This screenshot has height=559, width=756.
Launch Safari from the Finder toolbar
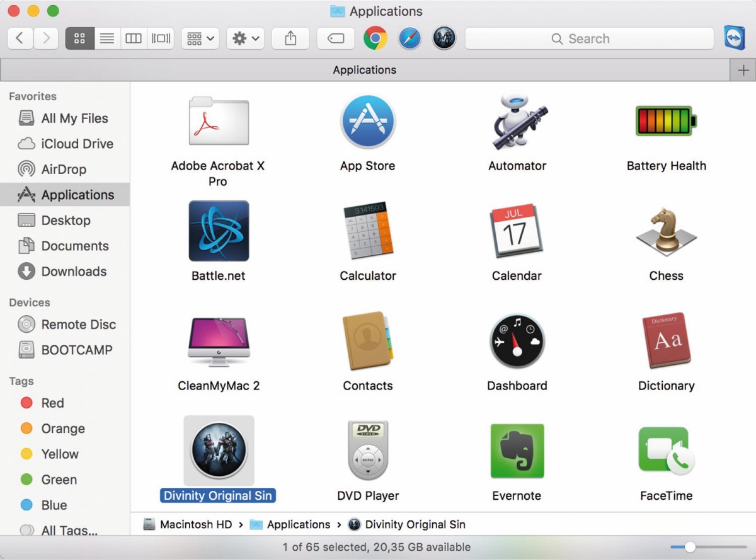tap(410, 38)
